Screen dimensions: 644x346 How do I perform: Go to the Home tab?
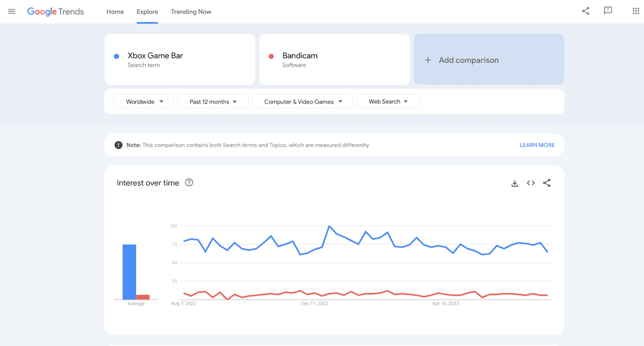115,12
